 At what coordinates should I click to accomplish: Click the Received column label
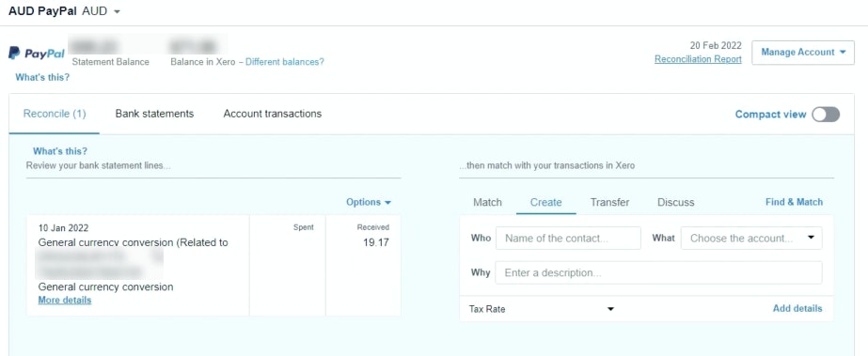(x=373, y=227)
